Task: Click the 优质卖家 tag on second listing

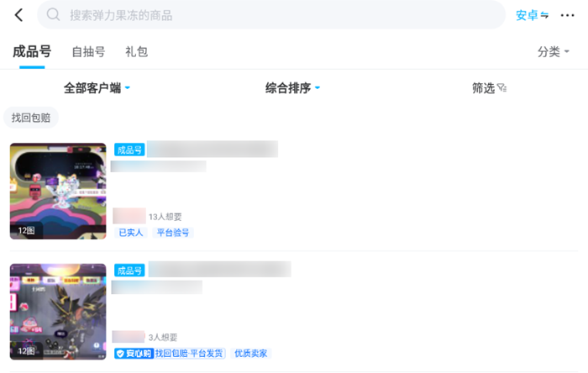Action: click(x=250, y=354)
